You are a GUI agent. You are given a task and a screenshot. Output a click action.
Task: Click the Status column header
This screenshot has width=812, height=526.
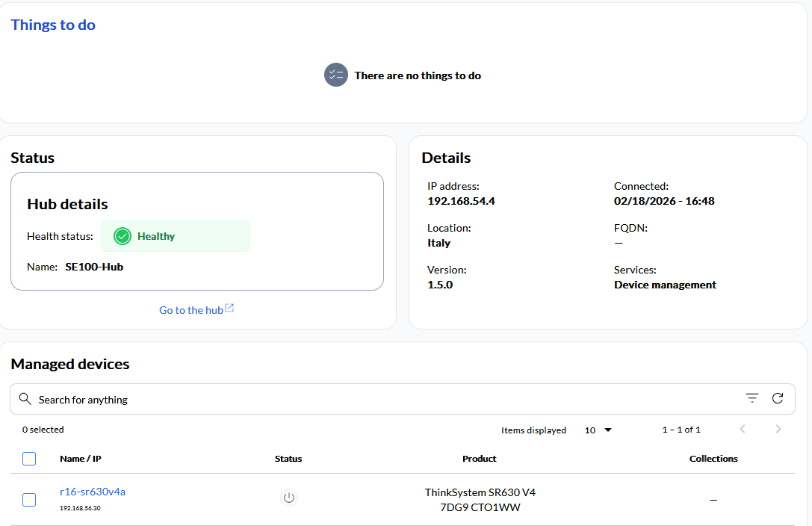click(x=288, y=459)
